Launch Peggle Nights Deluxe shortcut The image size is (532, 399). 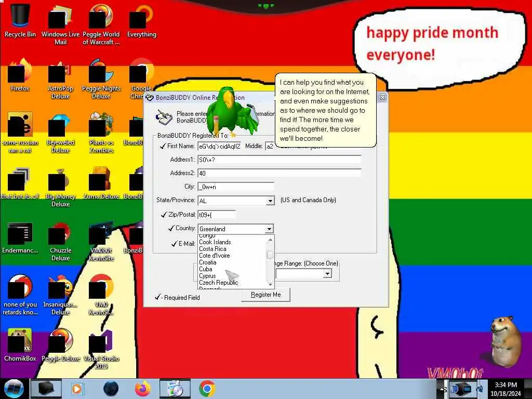tap(101, 79)
